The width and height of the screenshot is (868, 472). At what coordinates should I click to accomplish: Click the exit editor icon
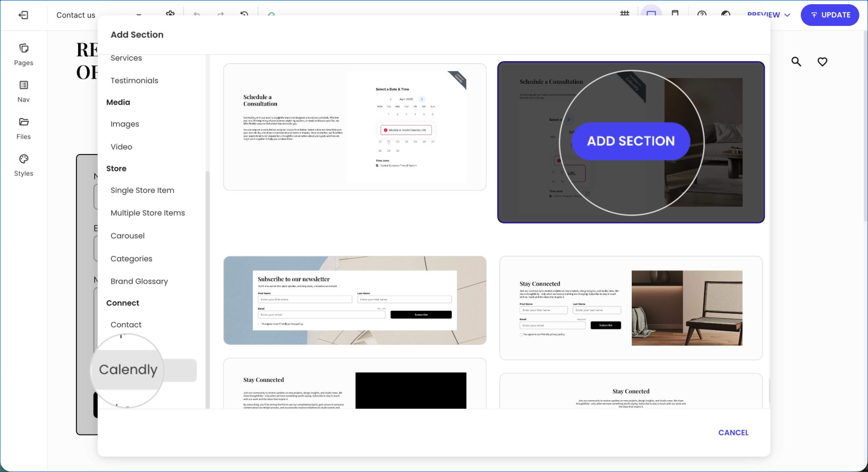tap(23, 15)
